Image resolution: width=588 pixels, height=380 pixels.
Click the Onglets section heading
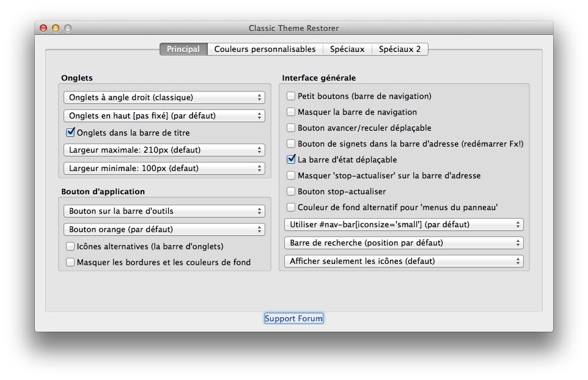pyautogui.click(x=77, y=78)
